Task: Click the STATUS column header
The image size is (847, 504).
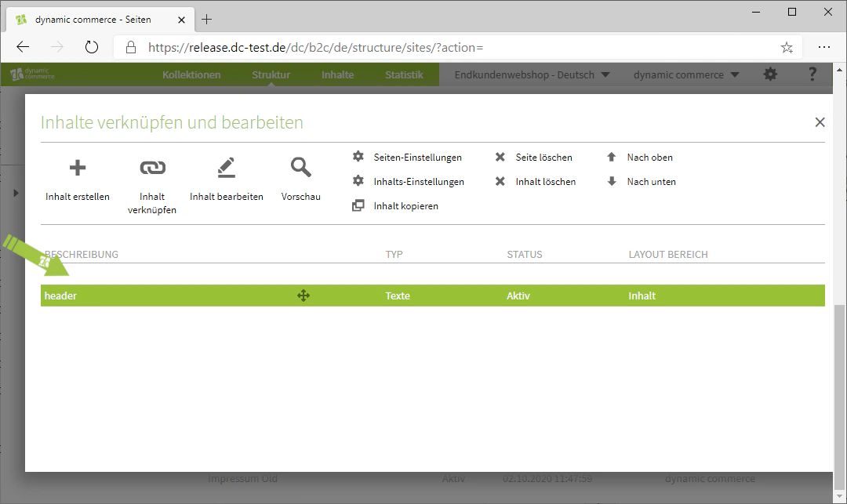Action: (525, 255)
